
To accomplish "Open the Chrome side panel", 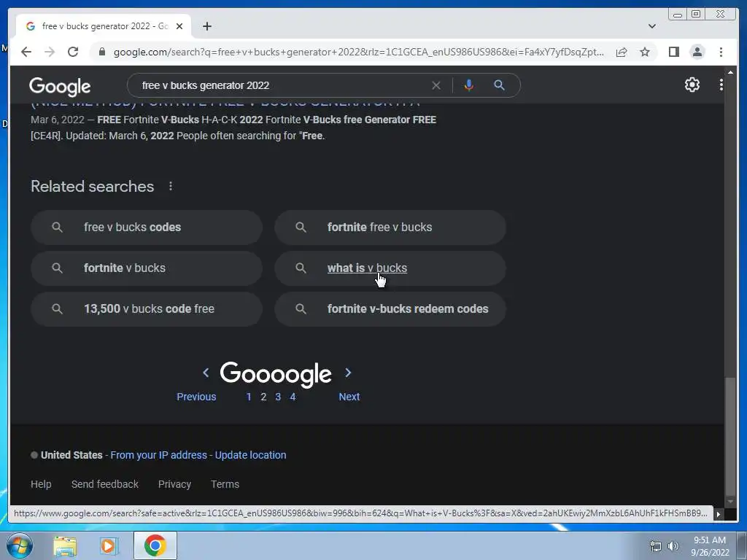I will point(673,52).
